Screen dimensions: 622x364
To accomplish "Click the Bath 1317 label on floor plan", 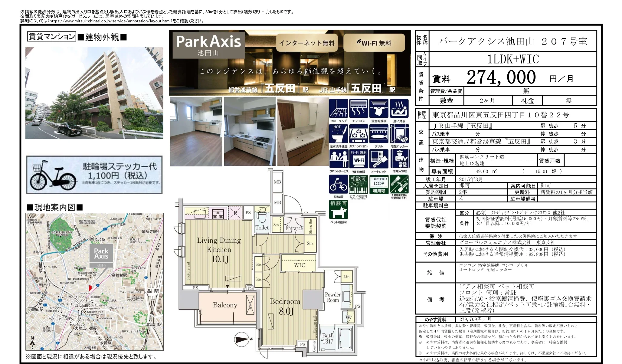I will [328, 338].
